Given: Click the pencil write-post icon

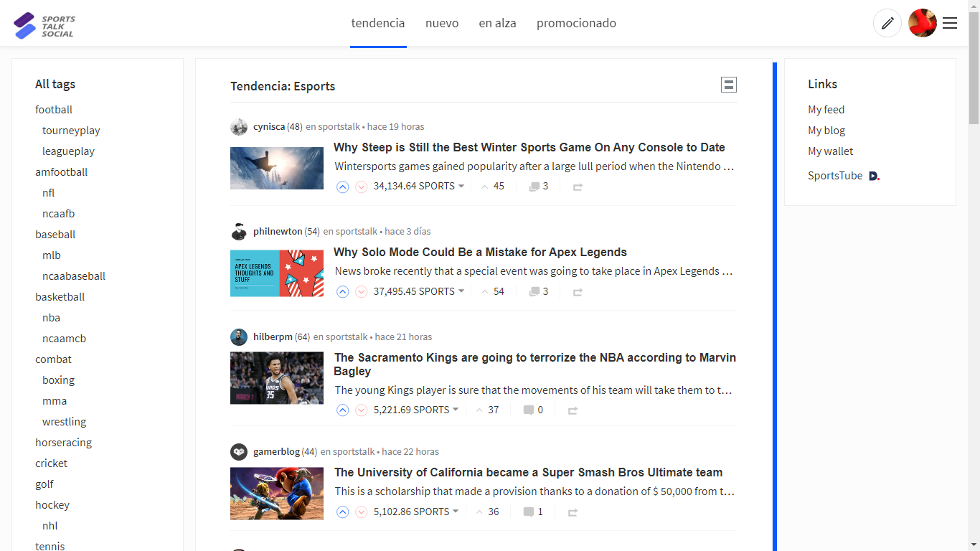Looking at the screenshot, I should point(887,23).
